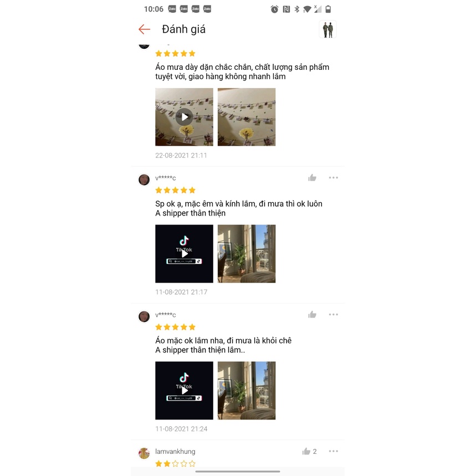
Task: Open lamvankhung username link
Action: (x=175, y=452)
